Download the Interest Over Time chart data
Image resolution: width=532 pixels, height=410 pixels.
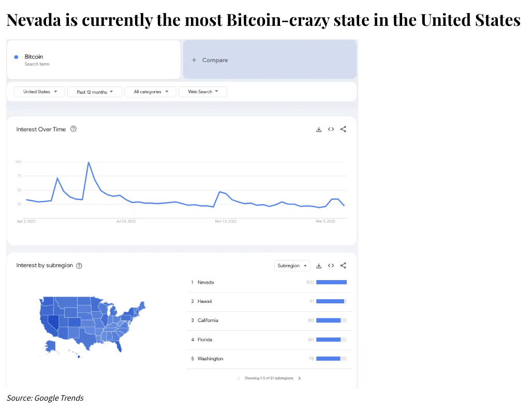[319, 129]
